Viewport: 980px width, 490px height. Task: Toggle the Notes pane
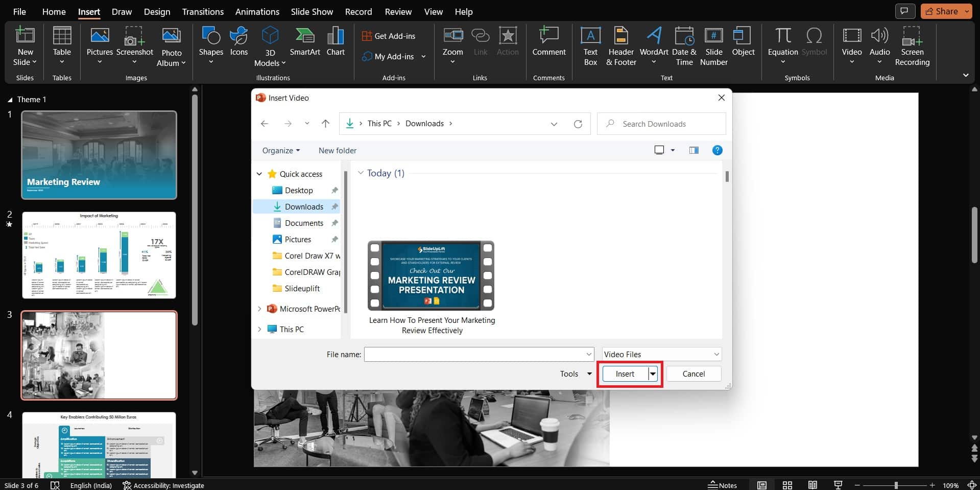[722, 484]
